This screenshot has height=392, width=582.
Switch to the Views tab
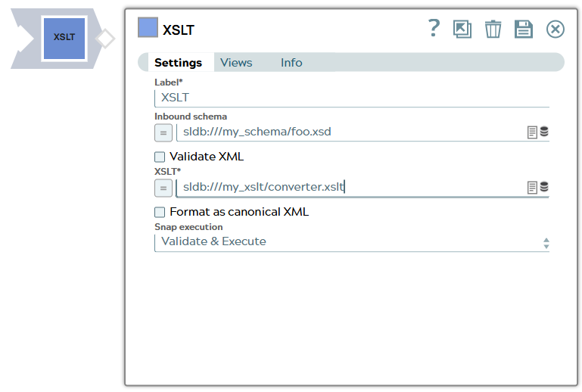236,63
